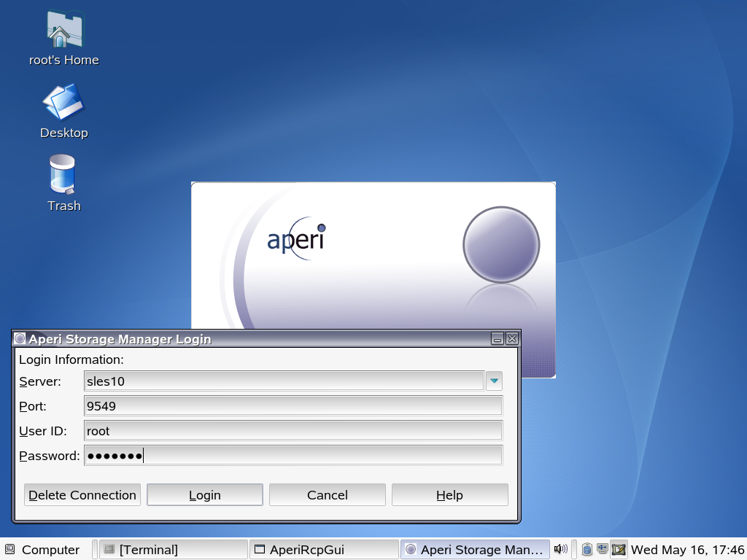Click the blue cylinder tray icon
This screenshot has height=560, width=747.
click(x=587, y=549)
